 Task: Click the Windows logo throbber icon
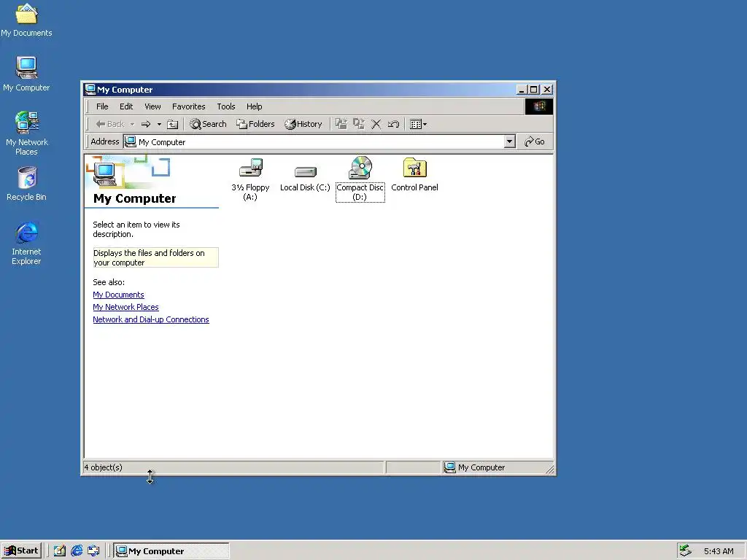click(x=539, y=106)
